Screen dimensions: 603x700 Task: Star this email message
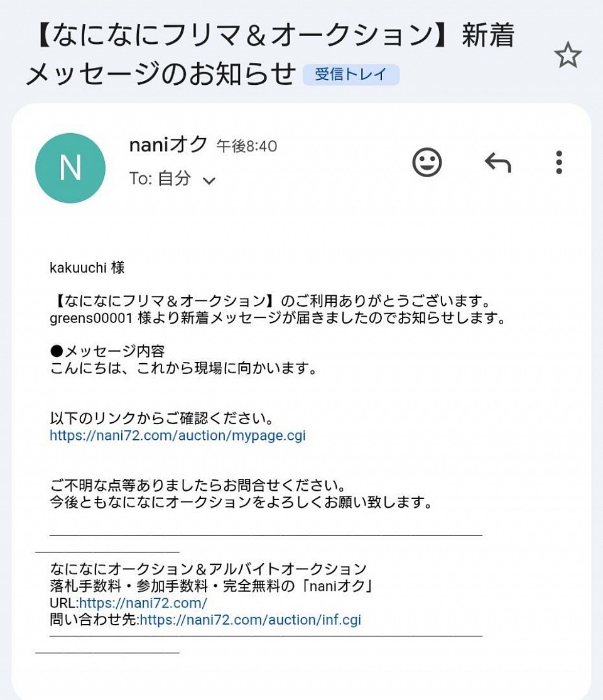pos(568,56)
